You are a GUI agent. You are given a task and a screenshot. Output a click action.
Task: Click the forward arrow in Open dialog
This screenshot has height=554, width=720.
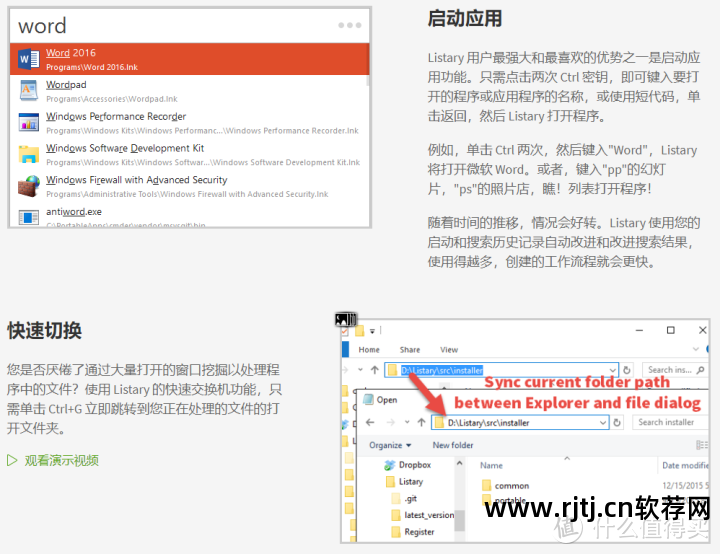pyautogui.click(x=391, y=422)
